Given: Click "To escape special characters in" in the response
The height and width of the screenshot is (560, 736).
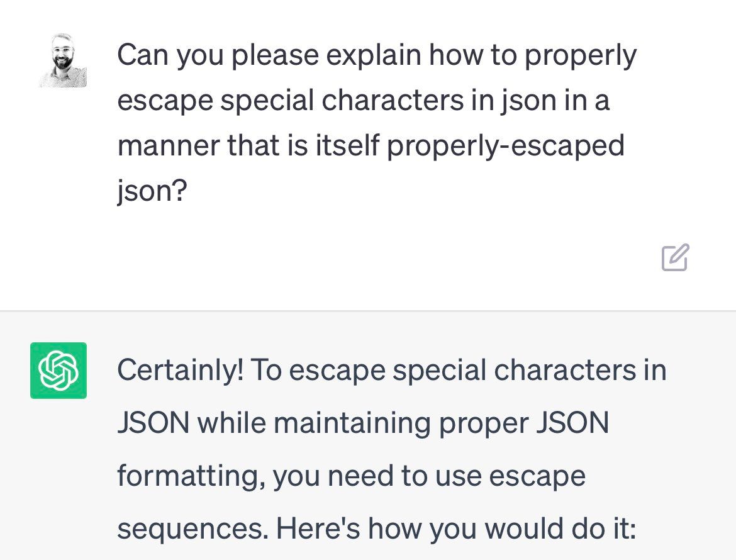Looking at the screenshot, I should click(458, 370).
